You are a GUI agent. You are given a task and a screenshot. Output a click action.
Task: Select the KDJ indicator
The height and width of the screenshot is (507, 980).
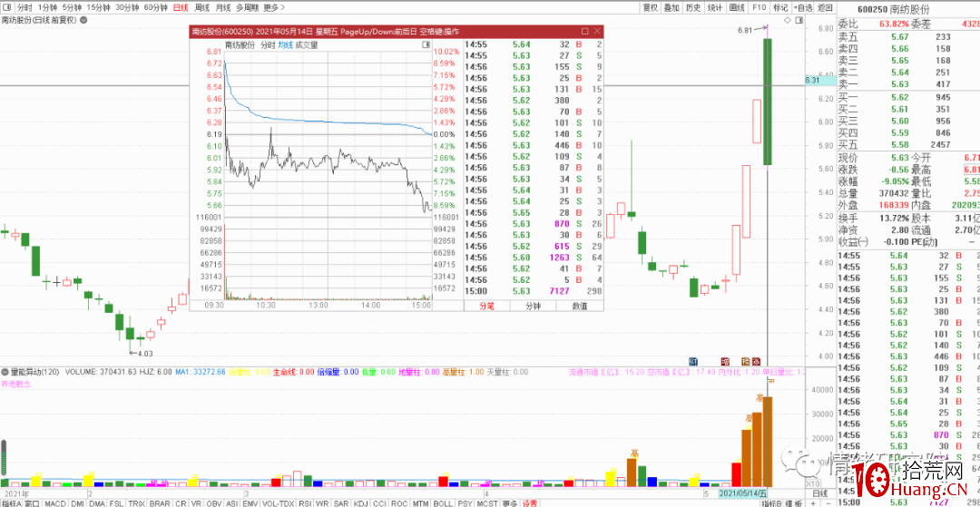tap(362, 502)
